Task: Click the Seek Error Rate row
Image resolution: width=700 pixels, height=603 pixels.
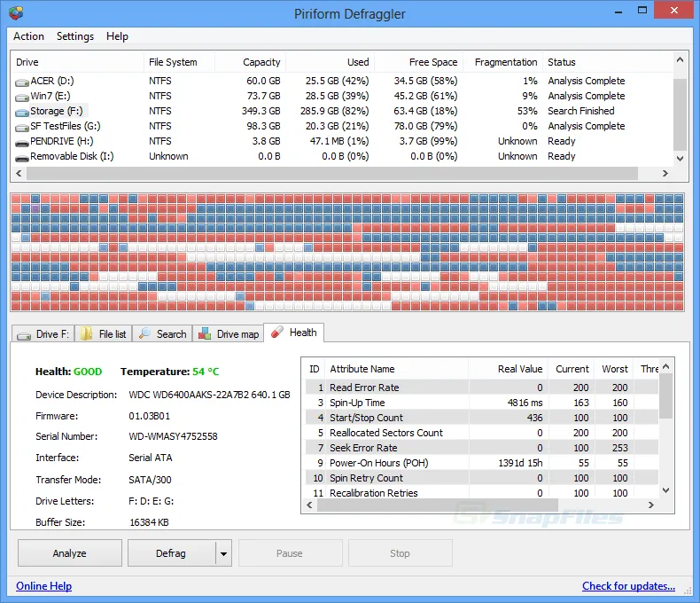Action: (482, 448)
